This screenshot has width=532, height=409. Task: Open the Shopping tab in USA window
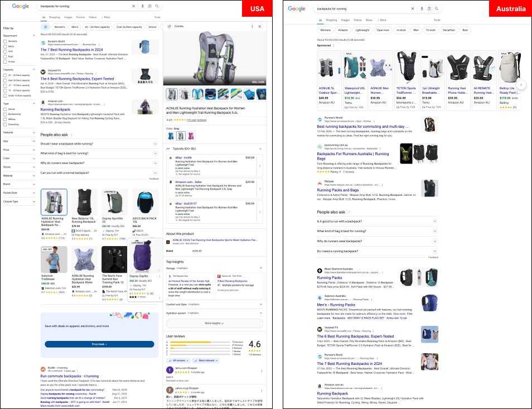coord(54,17)
